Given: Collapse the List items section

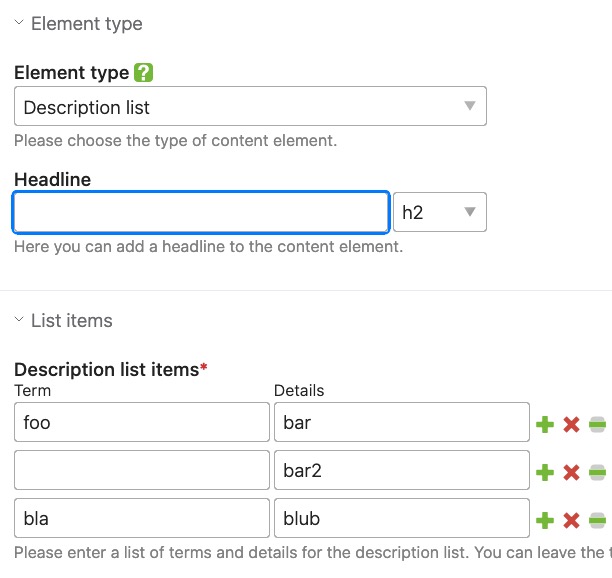Looking at the screenshot, I should [x=19, y=319].
